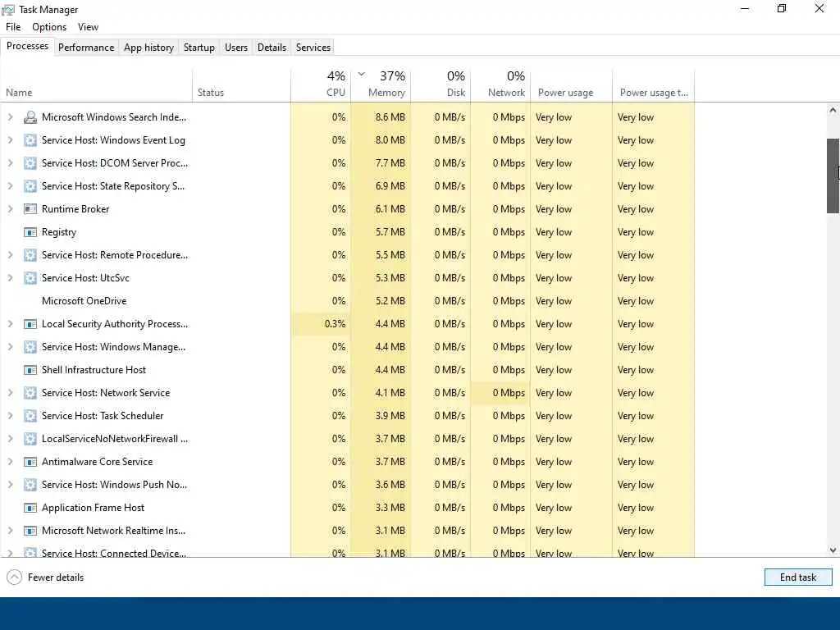Click the Service Host: Task Scheduler gear icon
The image size is (840, 630).
tap(30, 416)
